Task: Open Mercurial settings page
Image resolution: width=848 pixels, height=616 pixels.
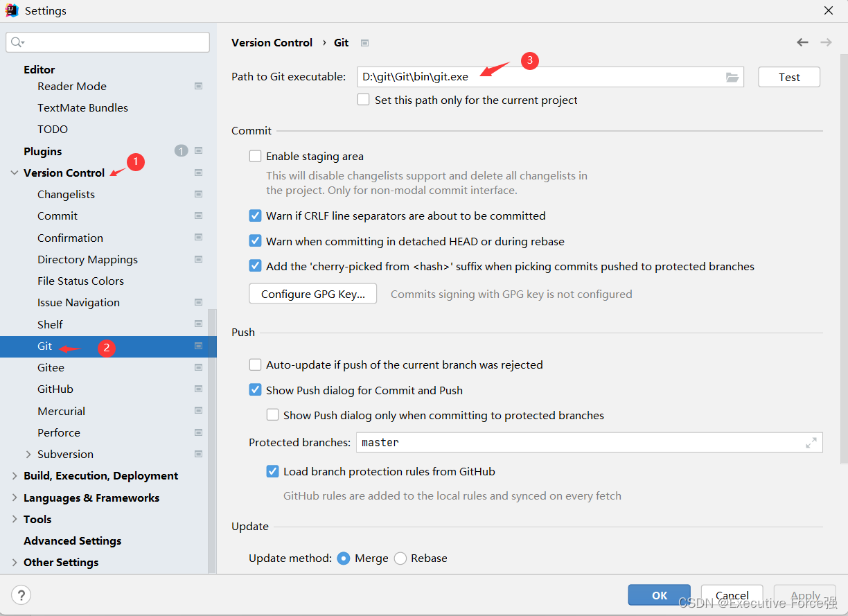Action: (x=62, y=411)
